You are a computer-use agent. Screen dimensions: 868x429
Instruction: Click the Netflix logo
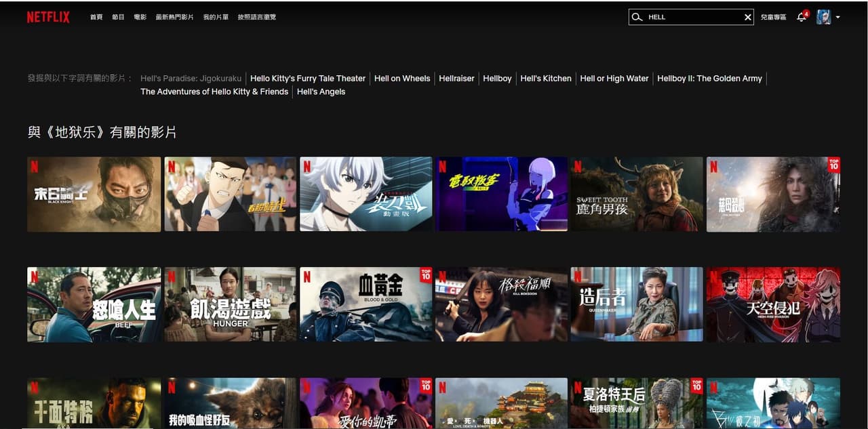coord(48,17)
